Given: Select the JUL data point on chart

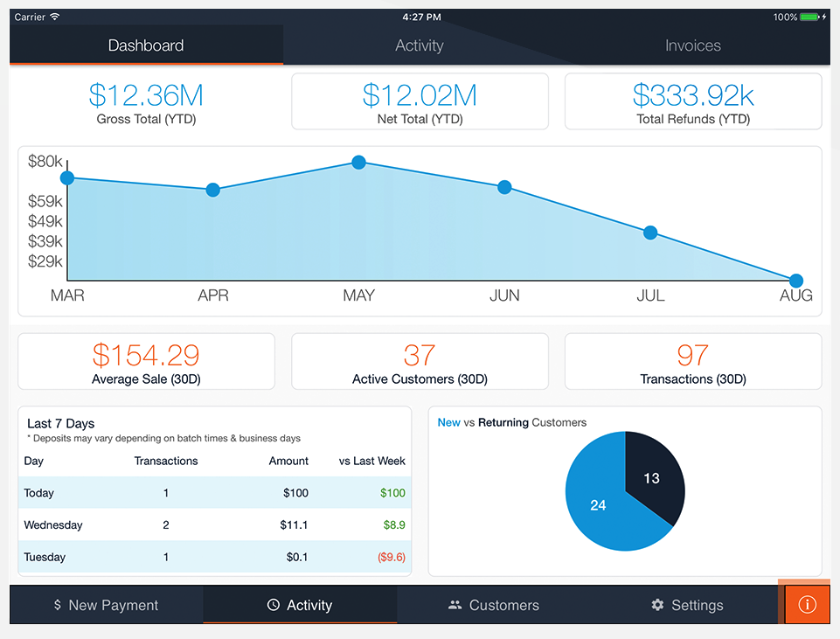Looking at the screenshot, I should (650, 233).
